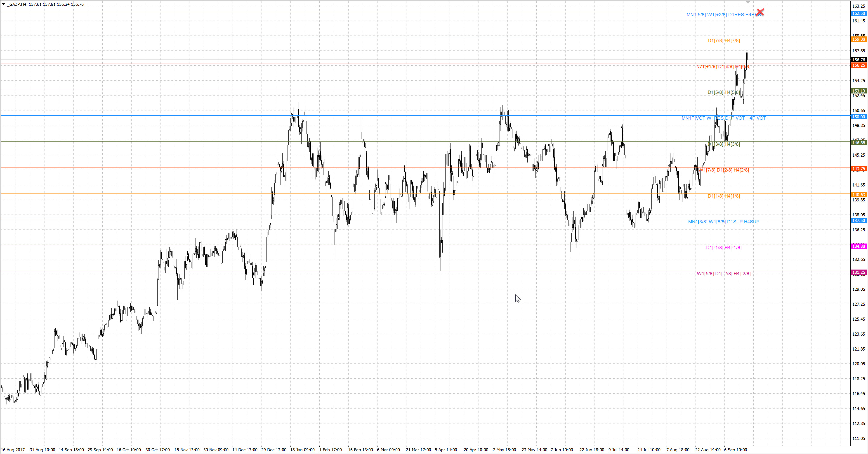Click the 6 Sep 10:00 date on timeline
The height and width of the screenshot is (454, 868).
pyautogui.click(x=735, y=450)
